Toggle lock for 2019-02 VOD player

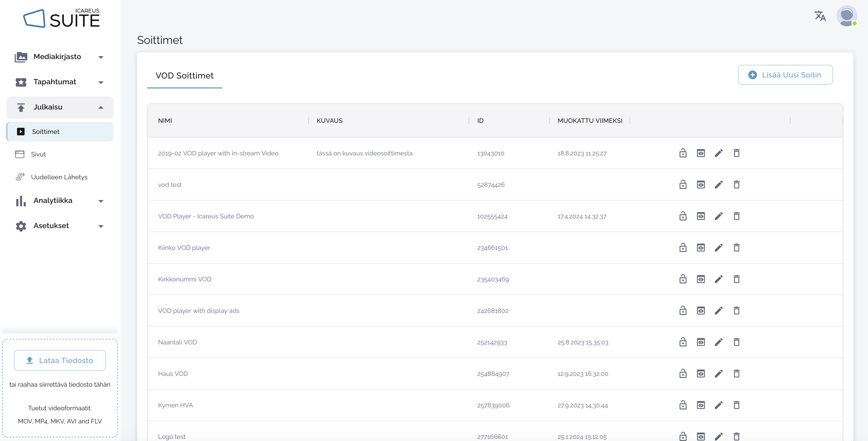[683, 153]
